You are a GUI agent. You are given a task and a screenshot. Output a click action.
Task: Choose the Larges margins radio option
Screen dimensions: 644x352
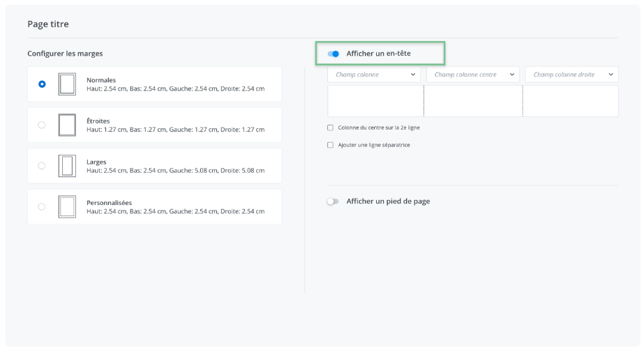(x=42, y=166)
